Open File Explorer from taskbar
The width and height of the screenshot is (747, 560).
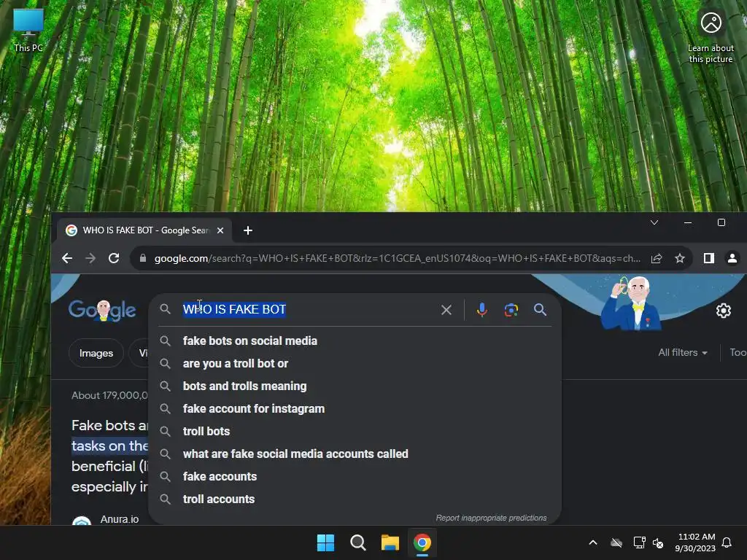390,542
